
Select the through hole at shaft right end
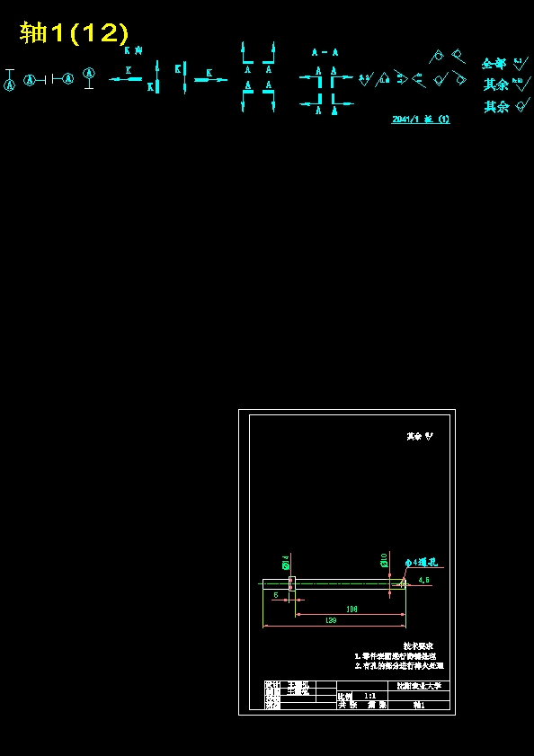click(400, 584)
